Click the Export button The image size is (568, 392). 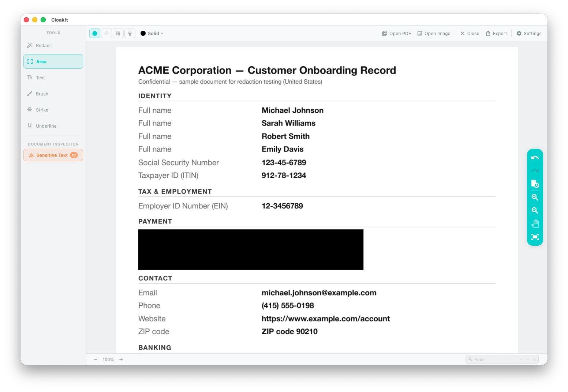pos(496,33)
